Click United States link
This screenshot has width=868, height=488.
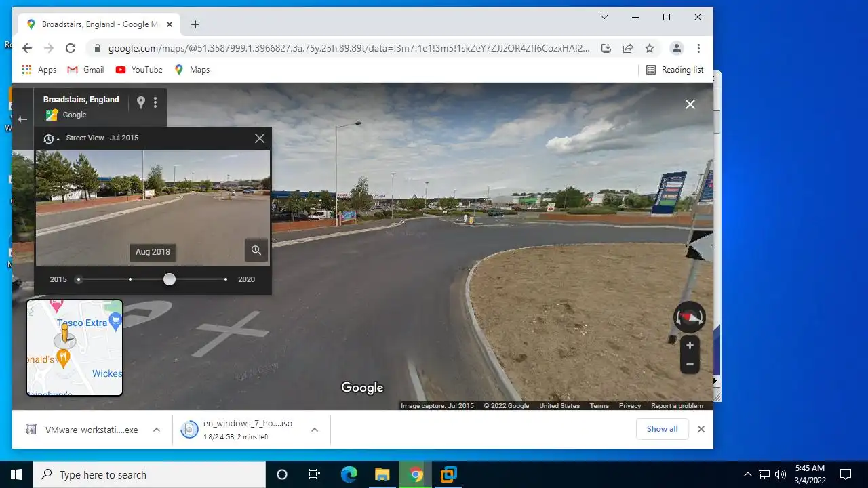pyautogui.click(x=559, y=406)
